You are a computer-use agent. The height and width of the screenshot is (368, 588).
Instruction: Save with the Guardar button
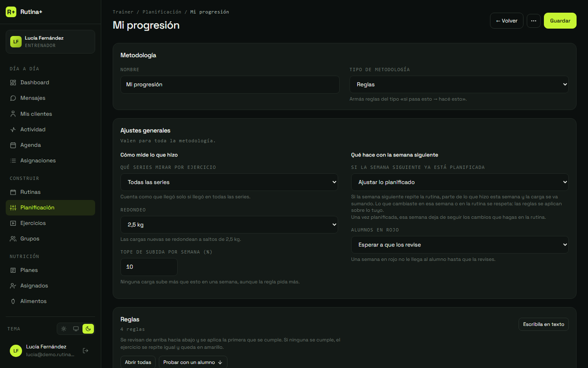click(x=560, y=21)
